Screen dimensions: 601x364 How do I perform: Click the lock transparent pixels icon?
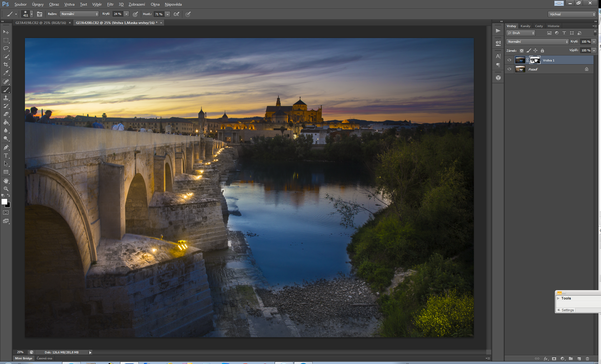click(522, 50)
